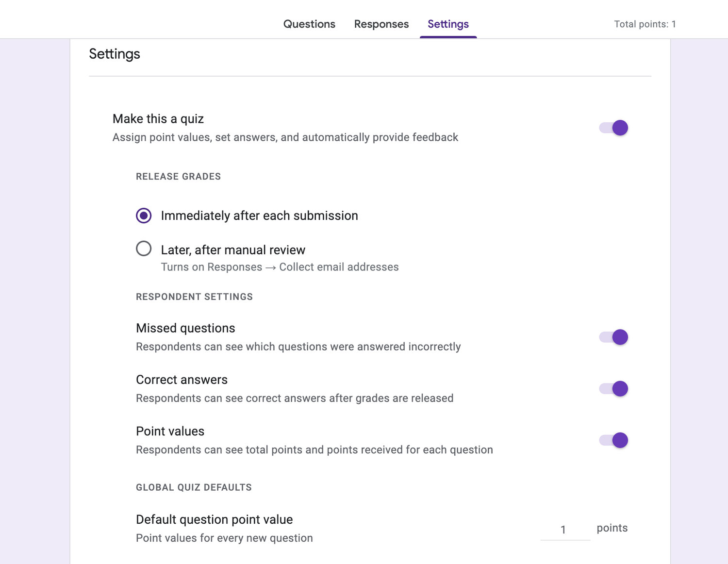This screenshot has width=728, height=564.
Task: Choose Later, after manual review option
Action: click(x=144, y=249)
